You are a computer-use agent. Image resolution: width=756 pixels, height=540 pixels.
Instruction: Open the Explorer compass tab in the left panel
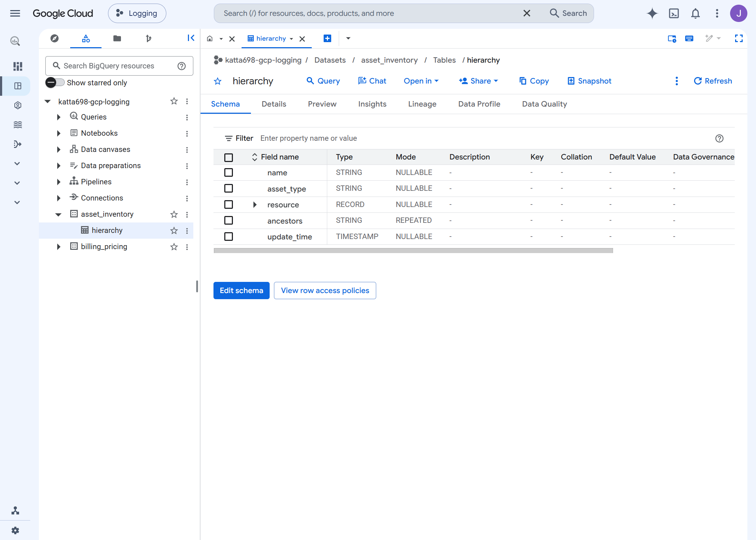[x=54, y=38]
